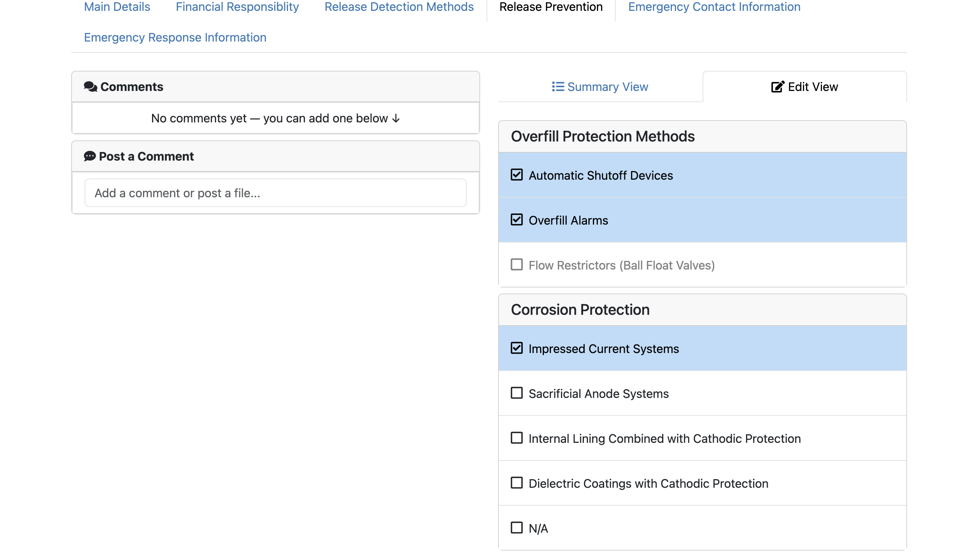The image size is (976, 560).
Task: Go to Release Detection Methods tab
Action: [399, 7]
